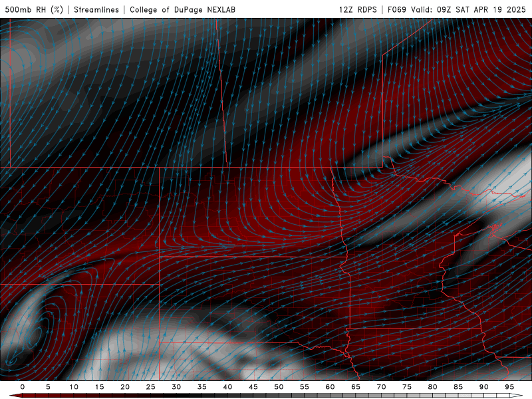The image size is (532, 399).
Task: Click the 90 value on the color scale
Action: coord(484,387)
